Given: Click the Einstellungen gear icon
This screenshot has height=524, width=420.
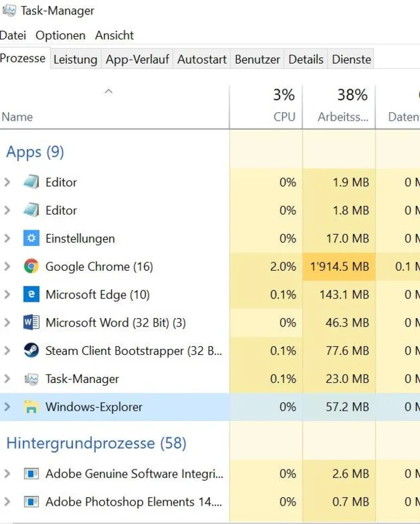Looking at the screenshot, I should point(31,238).
